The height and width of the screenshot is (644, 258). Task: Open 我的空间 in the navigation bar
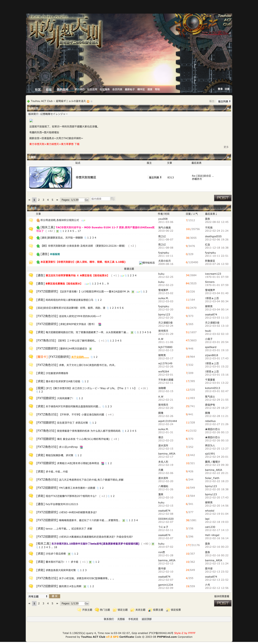[62, 90]
